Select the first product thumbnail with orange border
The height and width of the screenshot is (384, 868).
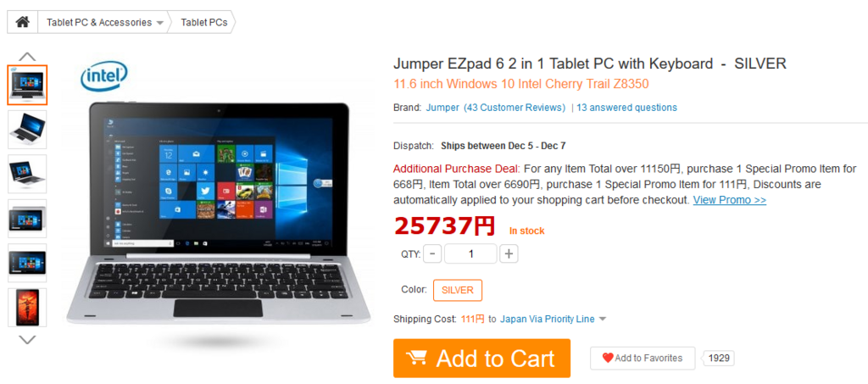[x=27, y=85]
